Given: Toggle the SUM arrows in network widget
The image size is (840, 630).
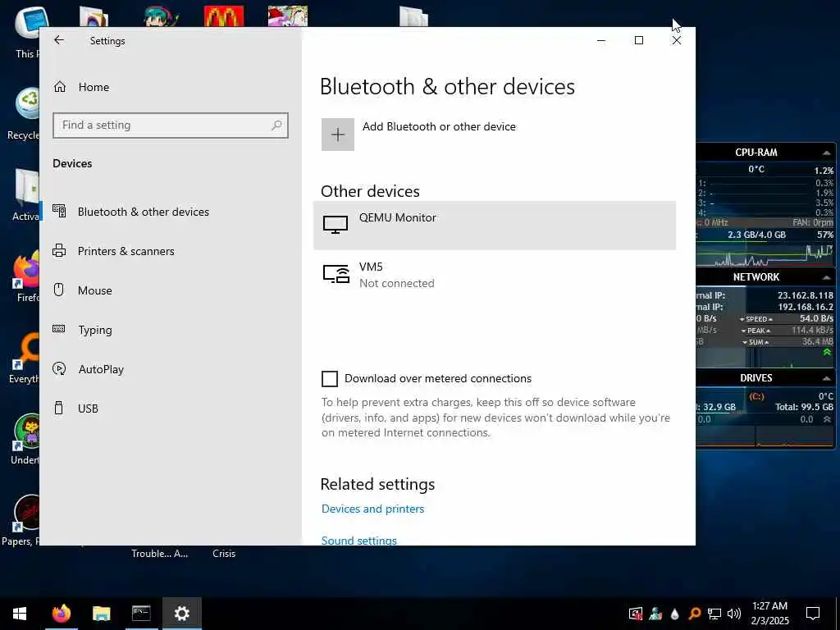Looking at the screenshot, I should [x=756, y=342].
